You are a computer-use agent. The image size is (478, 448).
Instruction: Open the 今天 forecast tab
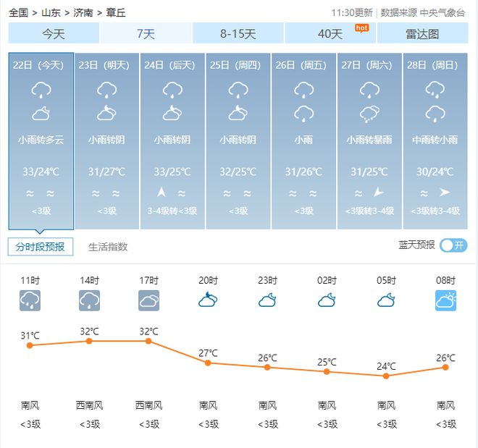click(x=54, y=33)
